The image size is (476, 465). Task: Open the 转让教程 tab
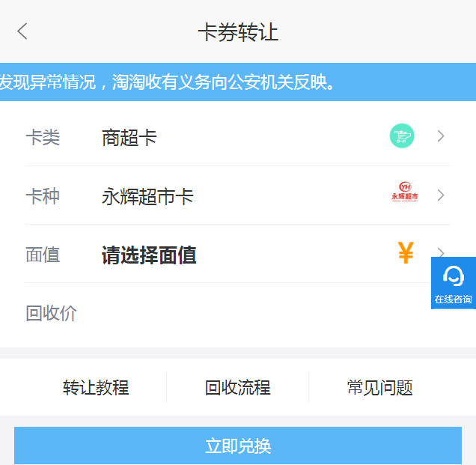96,388
